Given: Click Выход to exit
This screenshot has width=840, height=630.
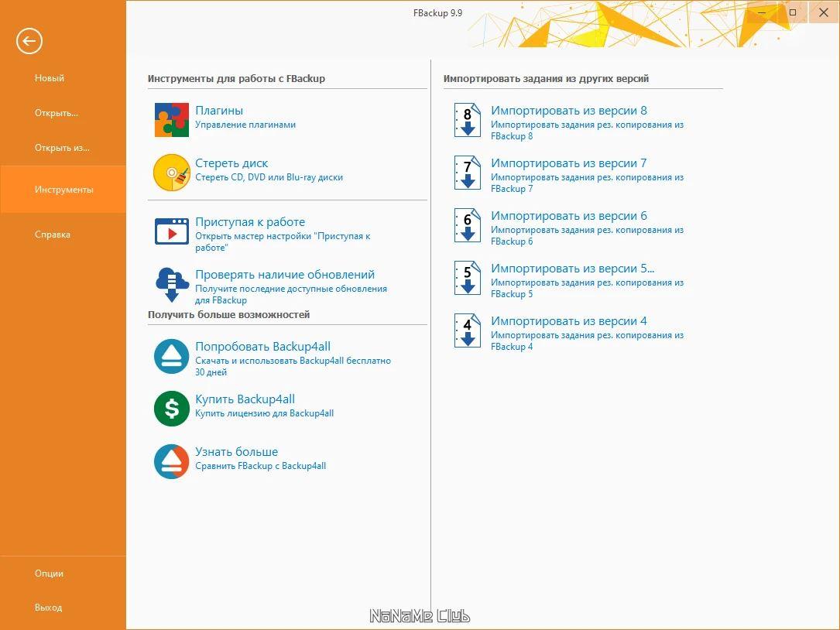Looking at the screenshot, I should [48, 608].
